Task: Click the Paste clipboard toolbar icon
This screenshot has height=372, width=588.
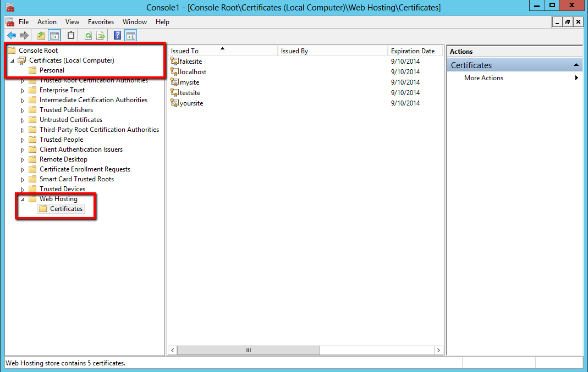Action: tap(71, 36)
